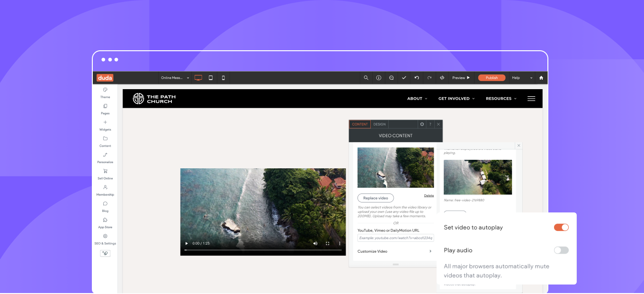Click the info circle icon in toolbar
This screenshot has height=294, width=644.
[379, 78]
